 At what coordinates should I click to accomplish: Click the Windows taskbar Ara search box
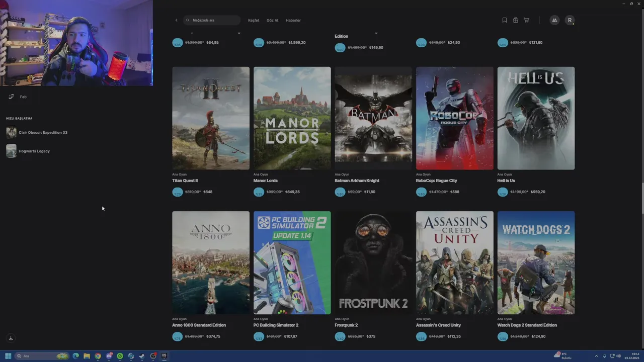point(42,356)
